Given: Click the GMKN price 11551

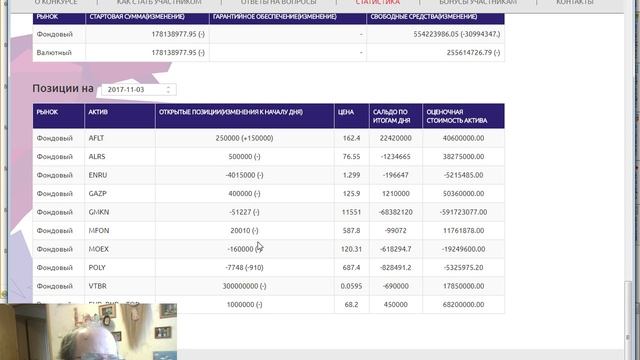Looking at the screenshot, I should tap(351, 212).
